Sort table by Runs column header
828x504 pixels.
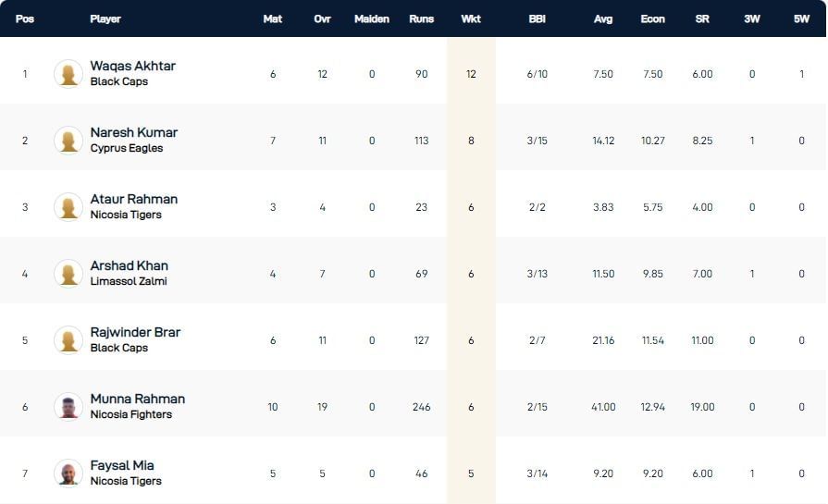(421, 18)
